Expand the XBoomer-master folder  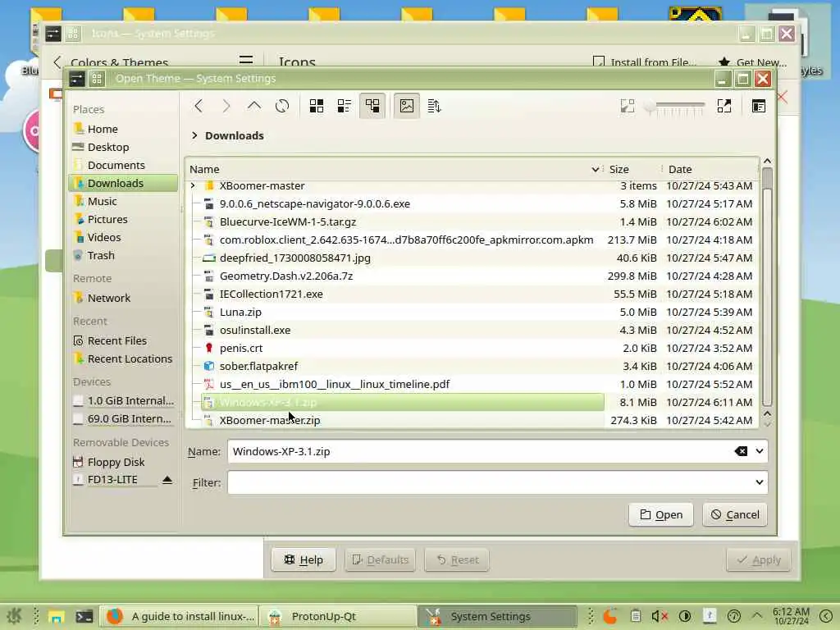(x=193, y=185)
